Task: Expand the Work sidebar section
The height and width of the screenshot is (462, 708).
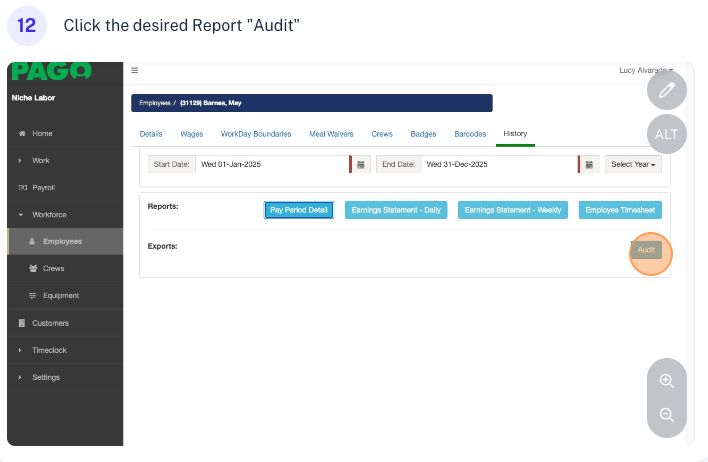Action: tap(41, 160)
